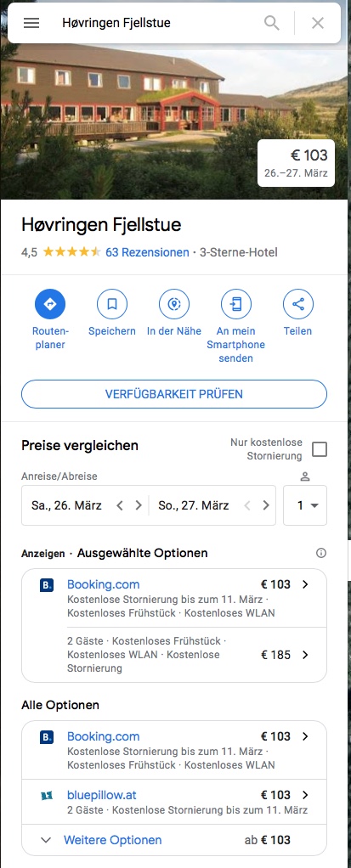Viewport: 351px width, 868px height.
Task: Select the In der Nähe icon
Action: [174, 304]
